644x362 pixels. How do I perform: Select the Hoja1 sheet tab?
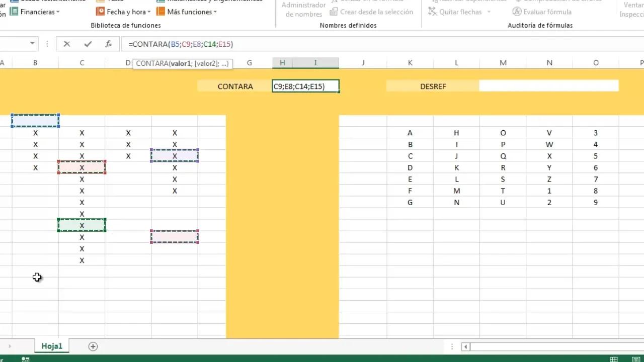tap(52, 346)
